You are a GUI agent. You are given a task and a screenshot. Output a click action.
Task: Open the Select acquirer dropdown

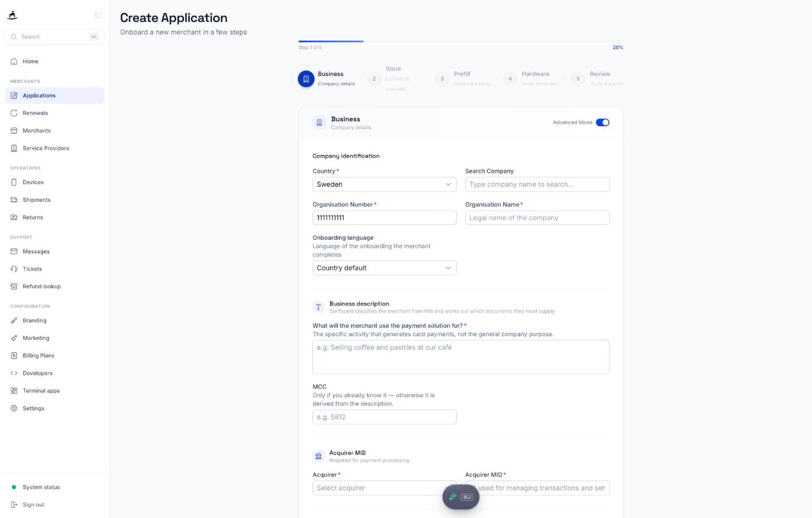385,488
